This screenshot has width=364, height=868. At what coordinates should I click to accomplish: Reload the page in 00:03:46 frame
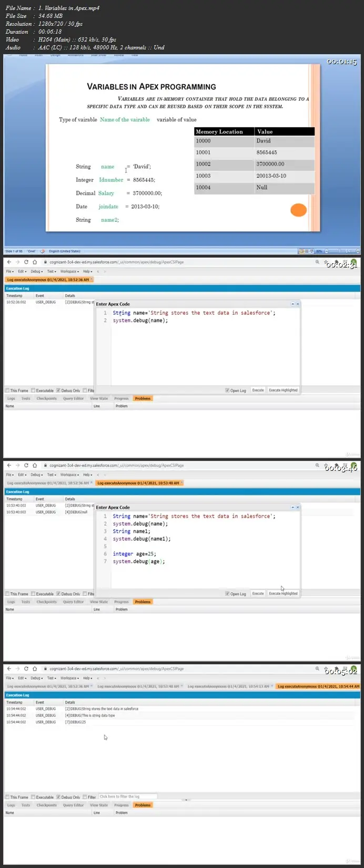[x=26, y=465]
